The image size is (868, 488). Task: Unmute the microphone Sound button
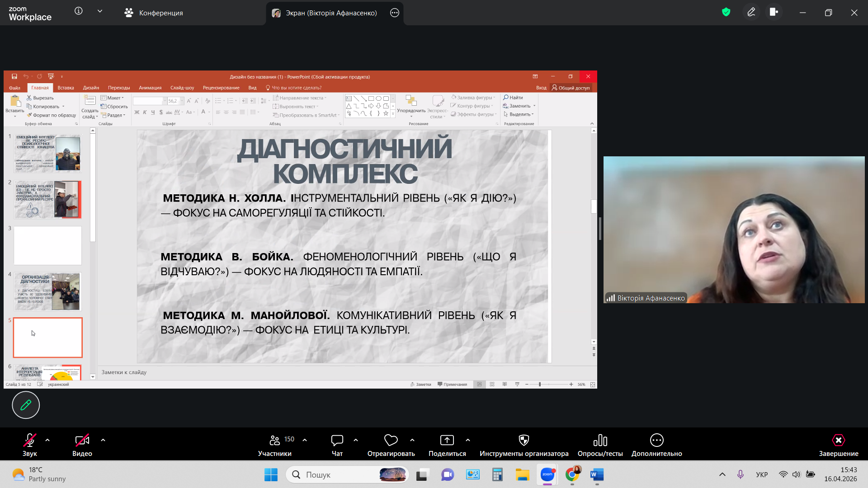[x=30, y=440]
